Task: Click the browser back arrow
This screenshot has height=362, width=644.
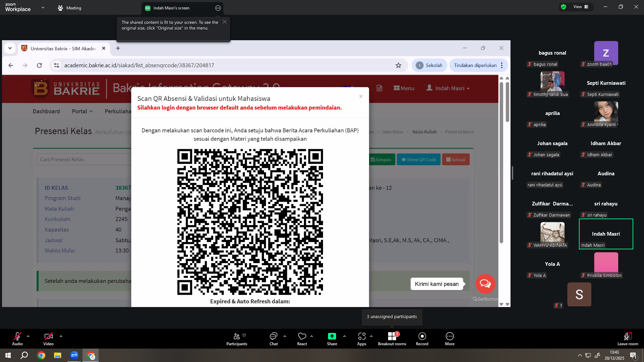Action: 11,65
